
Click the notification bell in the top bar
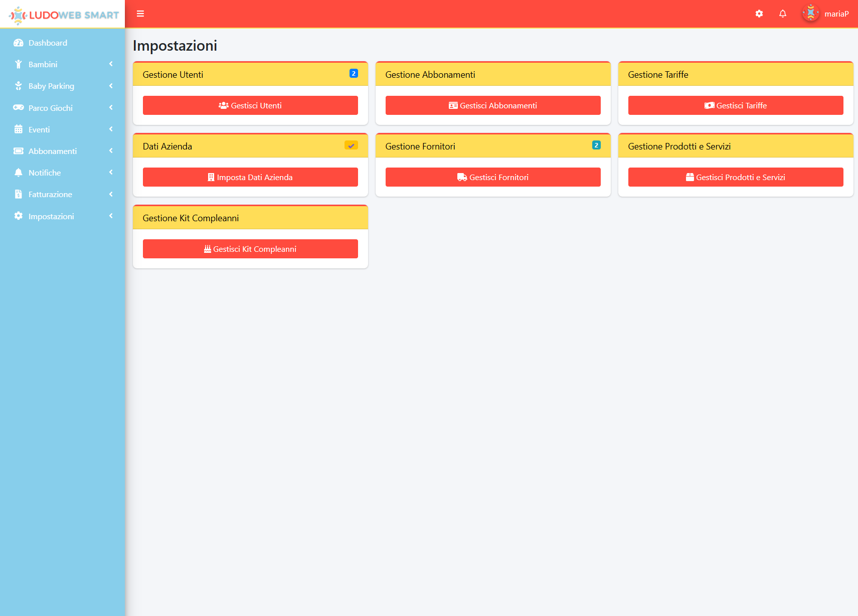pos(782,14)
